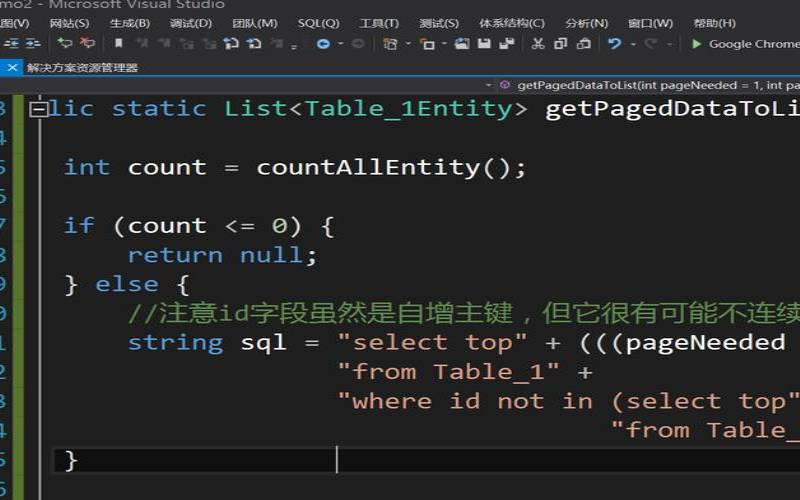Open the 调试(D) menu

tap(190, 23)
